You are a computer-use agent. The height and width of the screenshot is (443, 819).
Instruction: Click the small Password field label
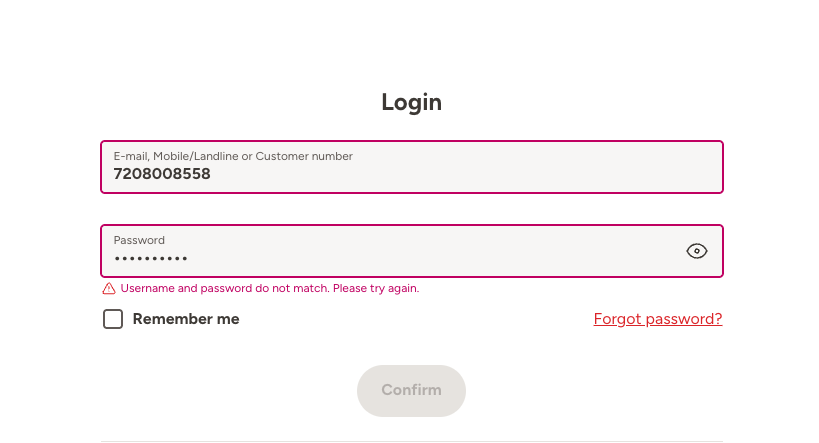(x=139, y=240)
